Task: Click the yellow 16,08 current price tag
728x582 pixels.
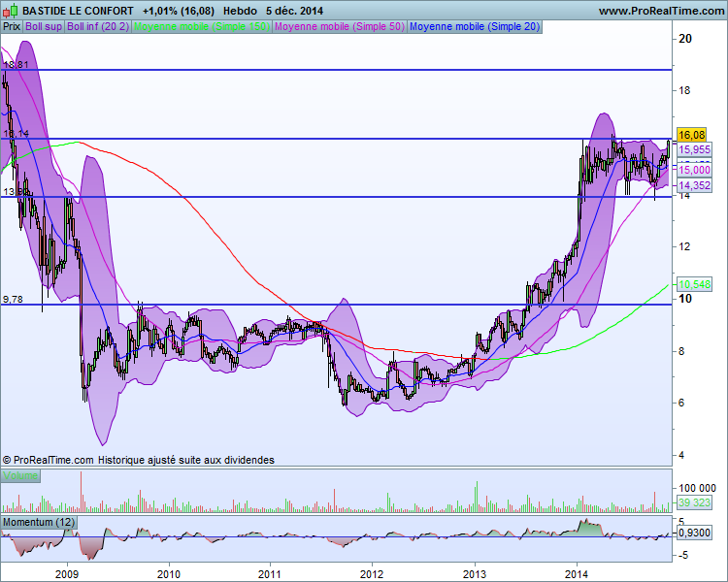Action: (x=691, y=135)
